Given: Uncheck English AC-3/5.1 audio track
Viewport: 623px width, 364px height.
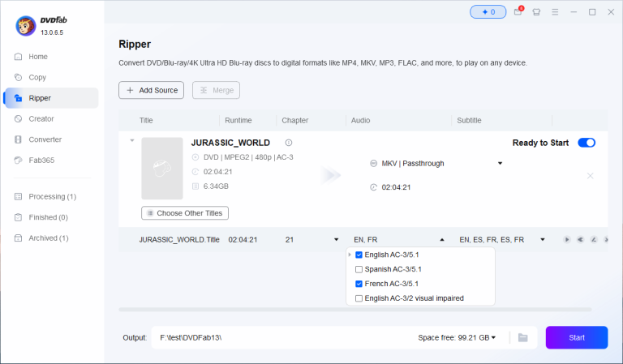Looking at the screenshot, I should 359,255.
